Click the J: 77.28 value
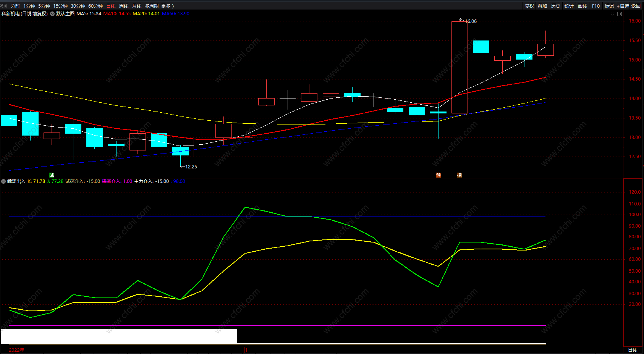The image size is (644, 354). point(55,181)
